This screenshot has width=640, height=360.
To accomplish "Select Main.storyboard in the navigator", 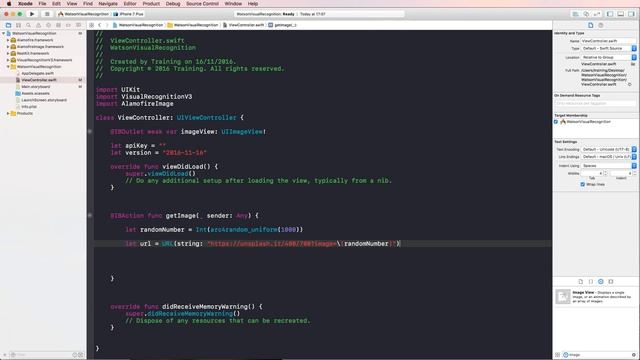I will [36, 87].
